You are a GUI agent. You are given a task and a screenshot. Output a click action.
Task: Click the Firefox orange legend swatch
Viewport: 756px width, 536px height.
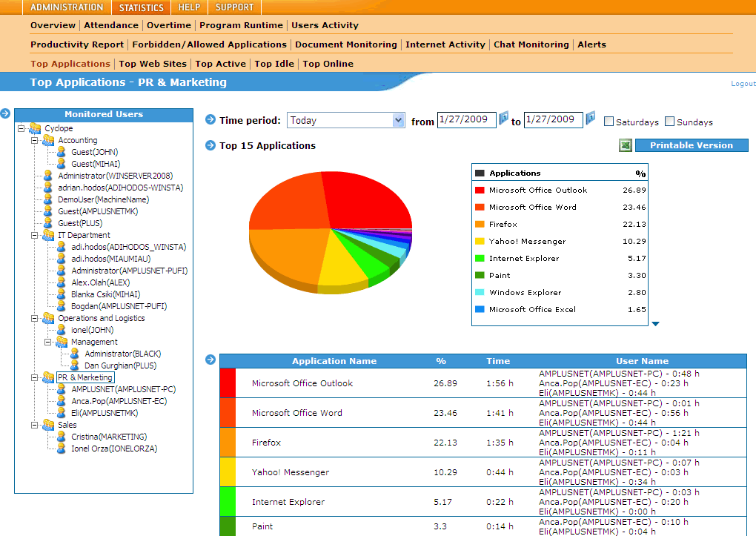coord(480,225)
